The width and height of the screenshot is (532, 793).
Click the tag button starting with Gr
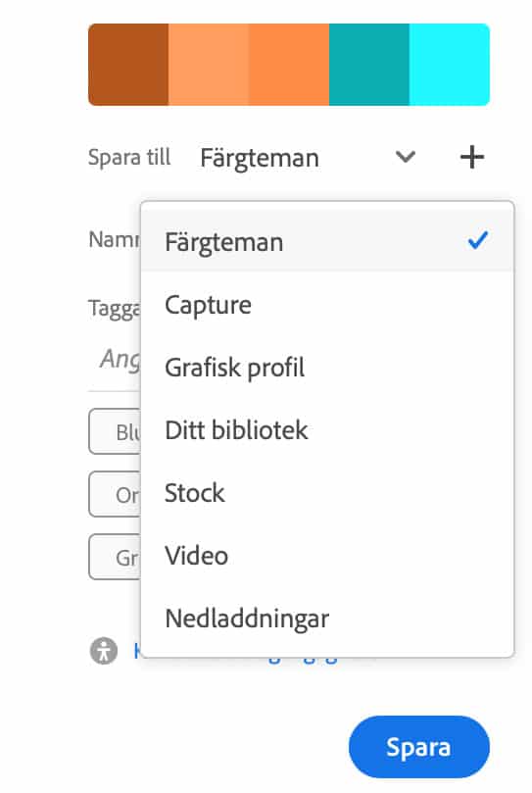pos(116,557)
